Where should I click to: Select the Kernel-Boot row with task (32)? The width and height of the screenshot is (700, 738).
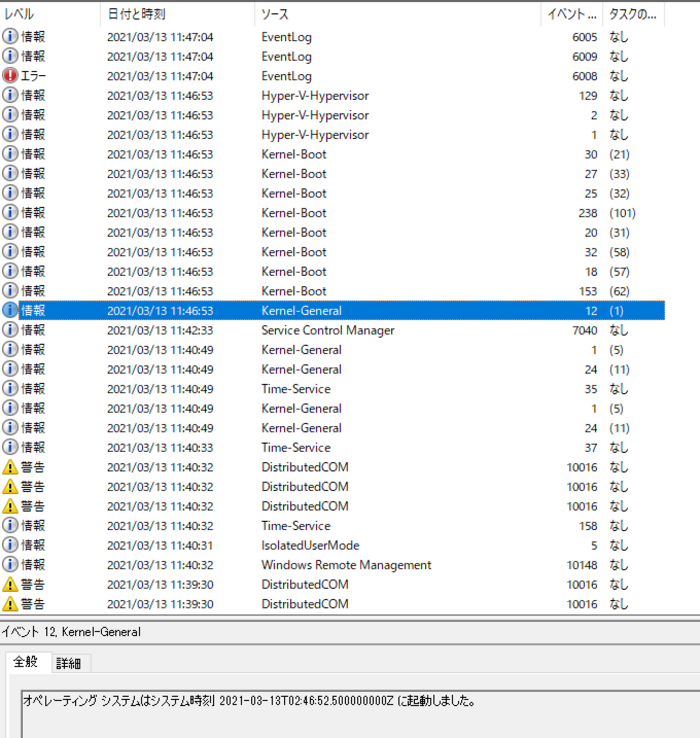coord(333,193)
